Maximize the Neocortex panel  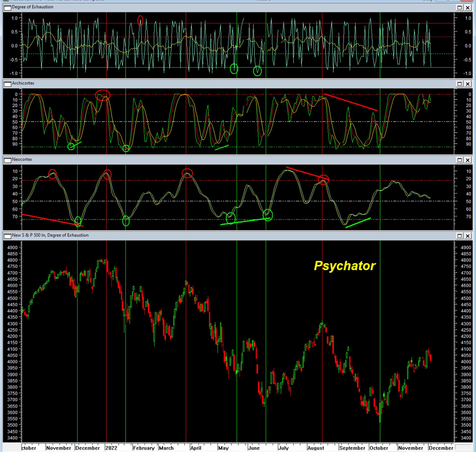tap(460, 160)
